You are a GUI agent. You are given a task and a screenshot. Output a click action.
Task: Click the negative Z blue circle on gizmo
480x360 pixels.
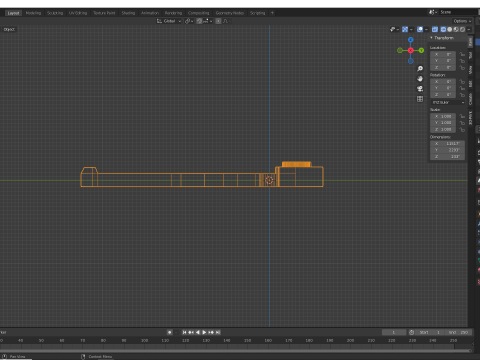click(411, 61)
